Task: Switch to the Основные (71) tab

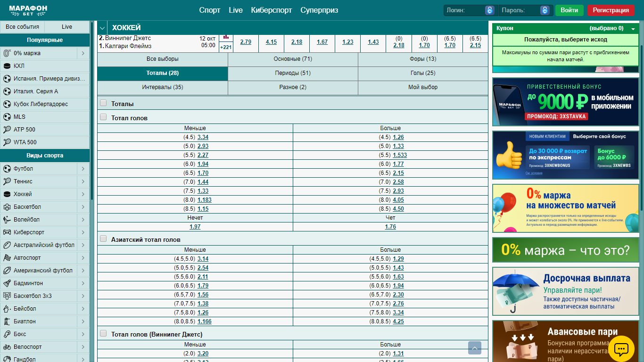Action: tap(293, 59)
